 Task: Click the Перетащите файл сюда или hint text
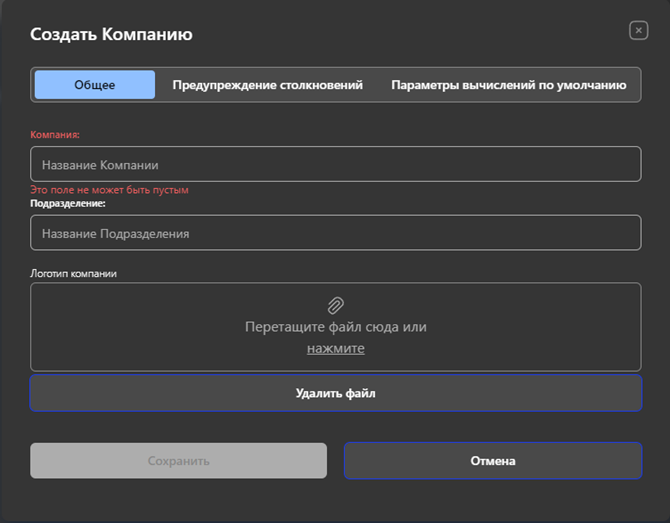pos(336,327)
